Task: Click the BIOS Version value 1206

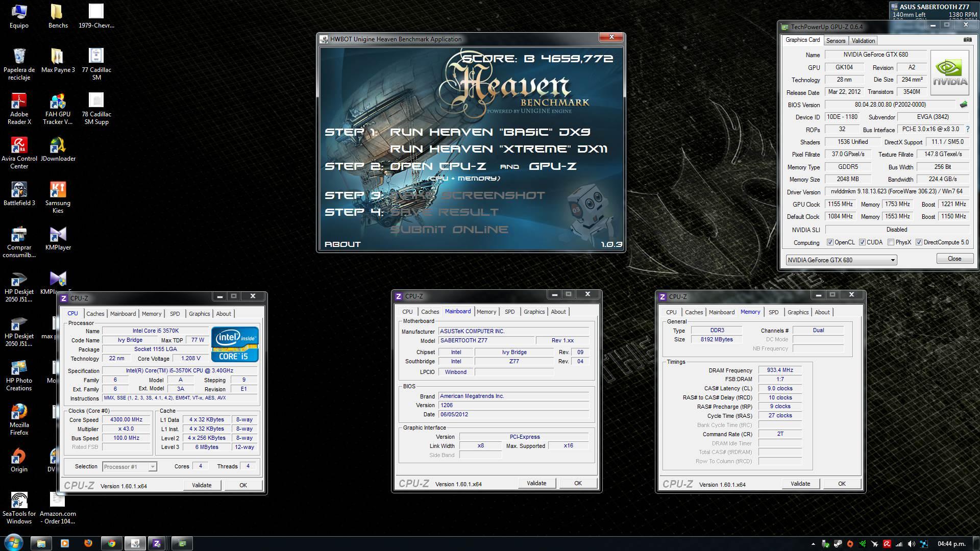Action: point(513,405)
